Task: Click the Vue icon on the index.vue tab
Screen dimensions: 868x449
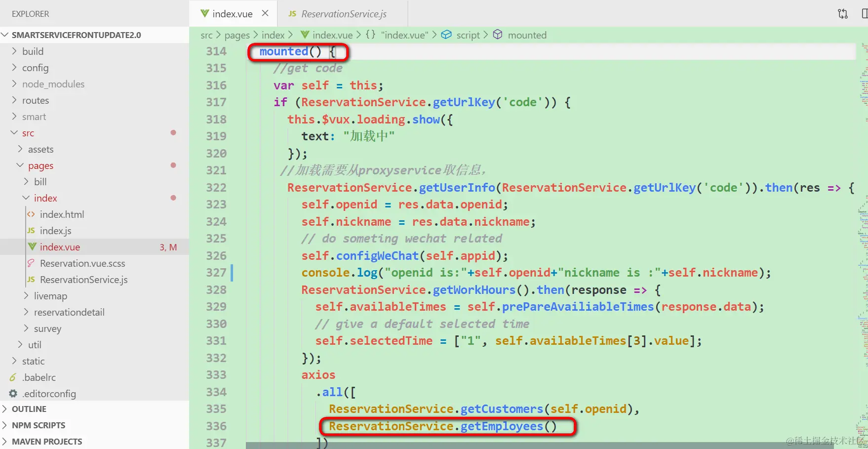Action: pos(204,13)
